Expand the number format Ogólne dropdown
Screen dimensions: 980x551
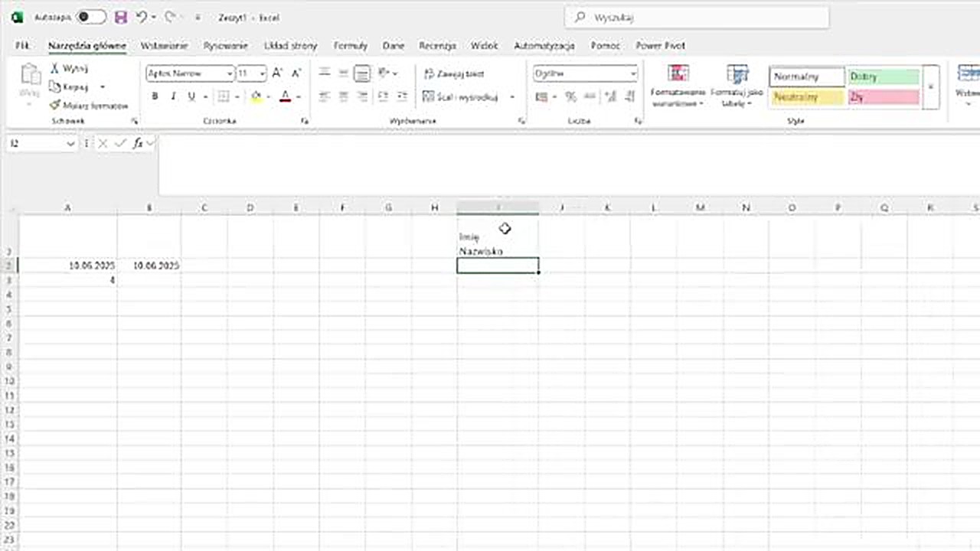(633, 74)
